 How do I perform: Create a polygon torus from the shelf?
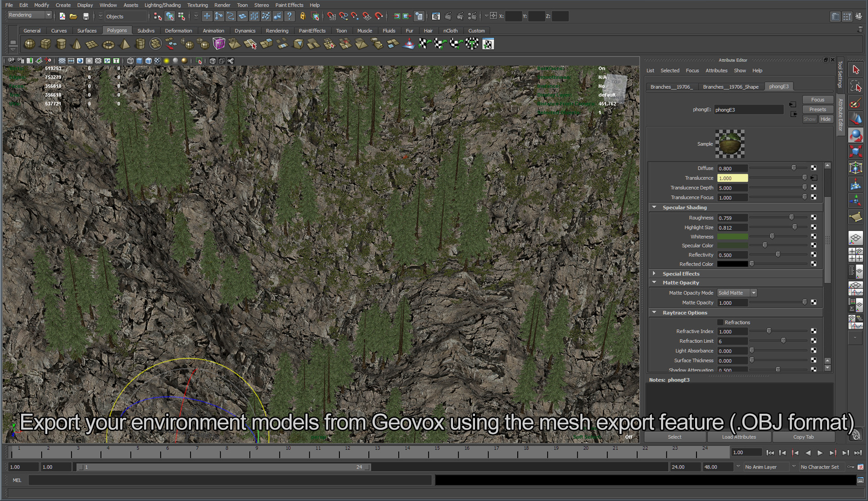click(108, 44)
